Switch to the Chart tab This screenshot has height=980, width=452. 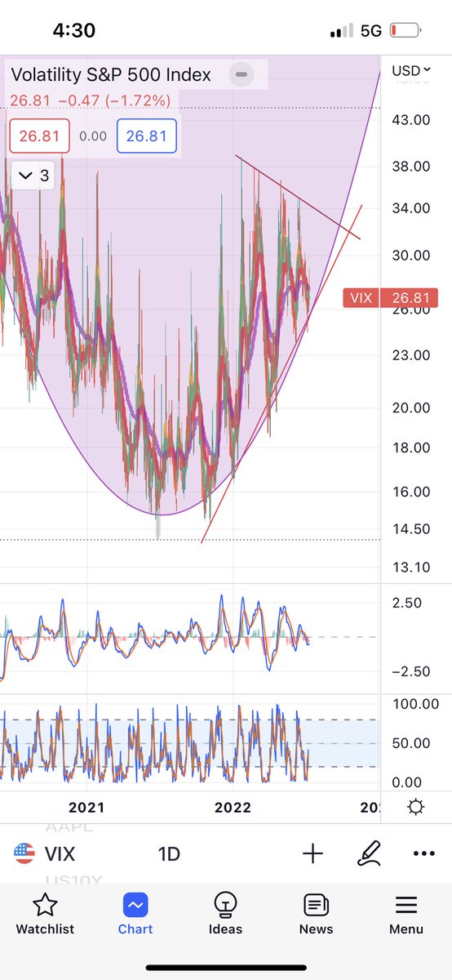135,913
